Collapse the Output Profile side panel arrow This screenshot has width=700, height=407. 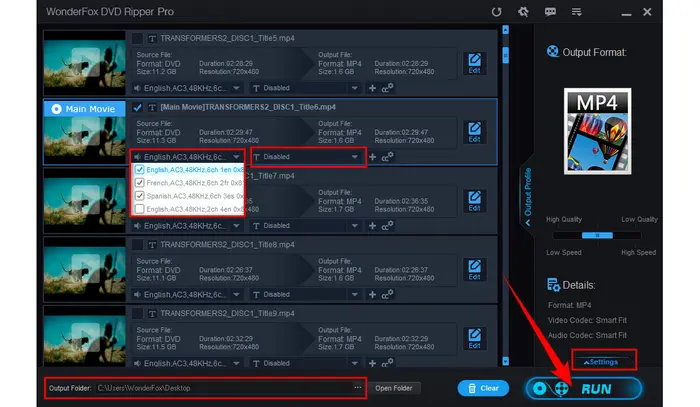pyautogui.click(x=528, y=223)
